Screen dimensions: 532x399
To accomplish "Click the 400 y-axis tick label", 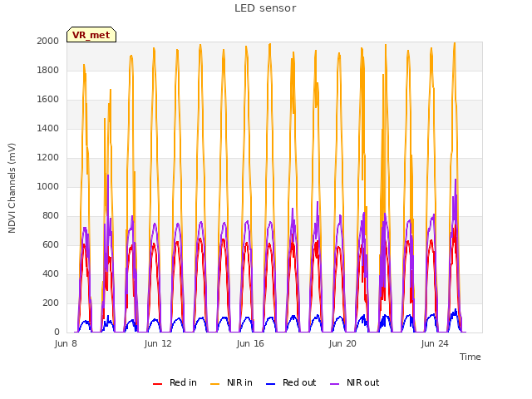I will 51,273.
